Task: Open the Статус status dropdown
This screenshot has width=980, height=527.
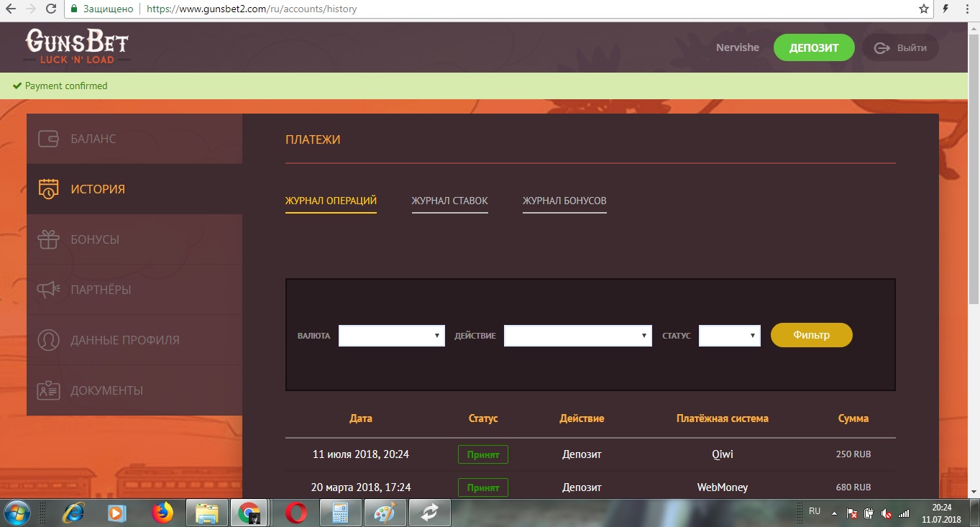Action: (730, 336)
